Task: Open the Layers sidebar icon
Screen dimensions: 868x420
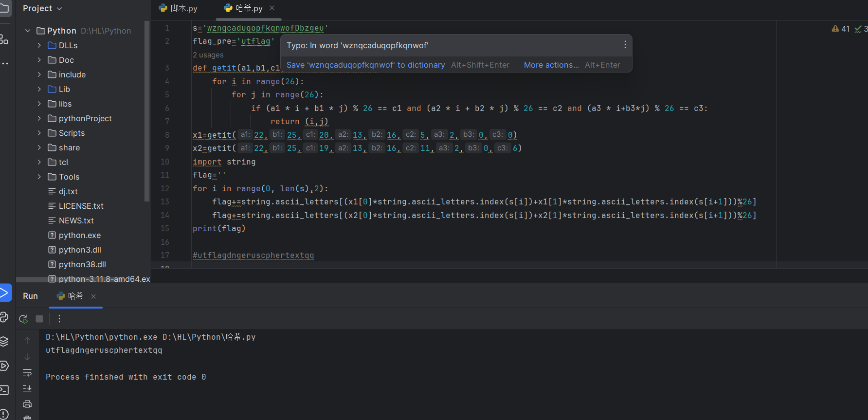Action: click(x=4, y=342)
